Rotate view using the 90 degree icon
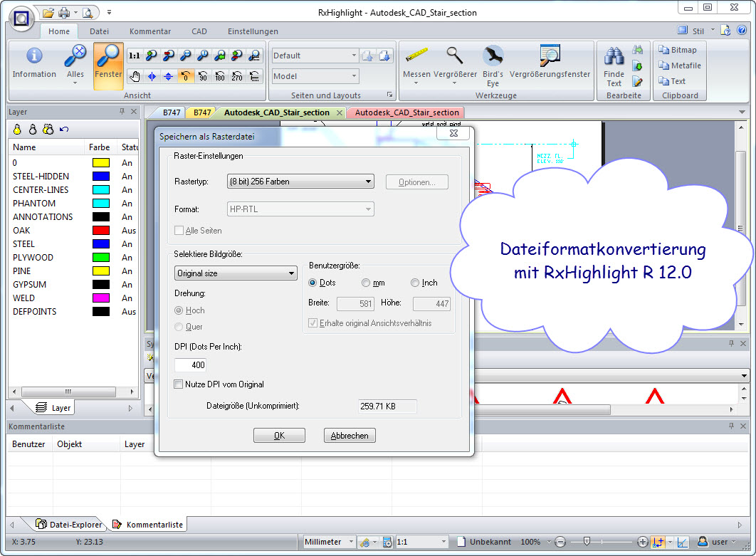756x556 pixels. click(202, 76)
